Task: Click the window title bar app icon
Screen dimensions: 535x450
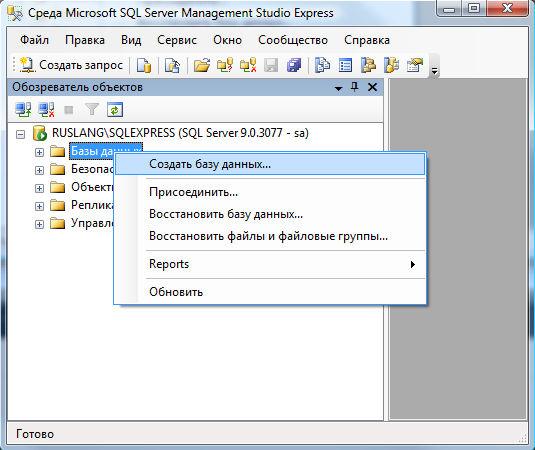Action: (x=15, y=13)
